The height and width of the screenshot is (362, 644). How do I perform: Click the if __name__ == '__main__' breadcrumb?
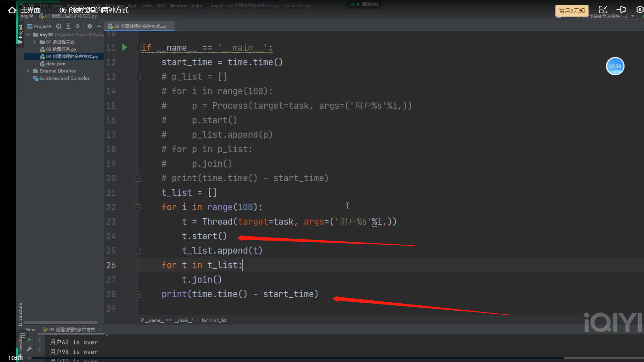coord(167,320)
